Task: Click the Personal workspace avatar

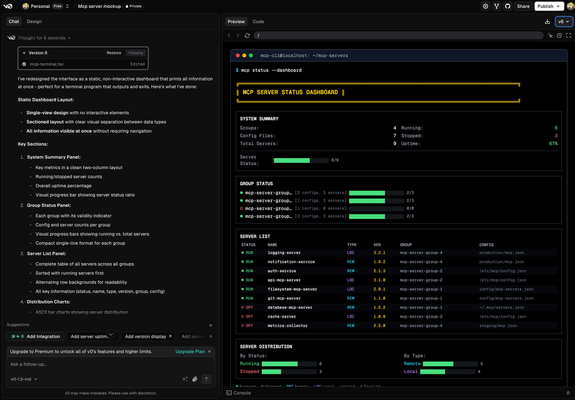Action: point(25,6)
